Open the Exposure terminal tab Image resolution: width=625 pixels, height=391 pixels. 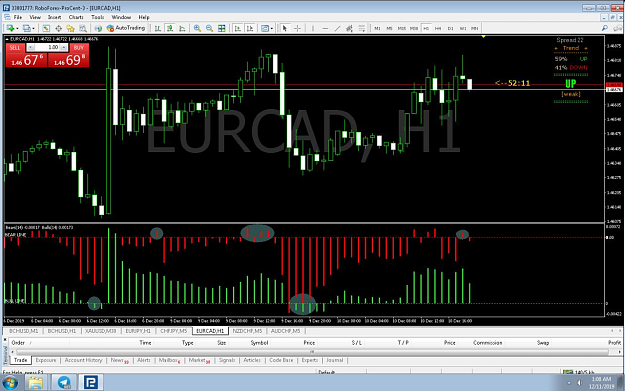coord(46,360)
